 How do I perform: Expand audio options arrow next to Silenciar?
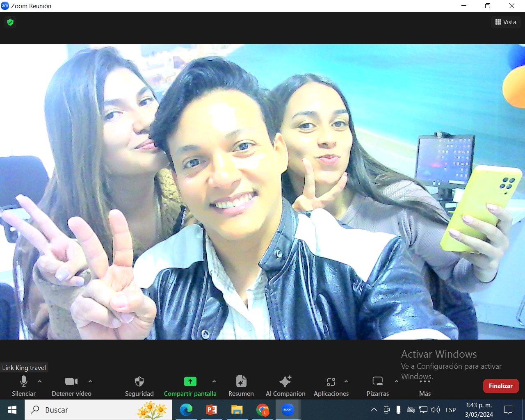(x=40, y=381)
